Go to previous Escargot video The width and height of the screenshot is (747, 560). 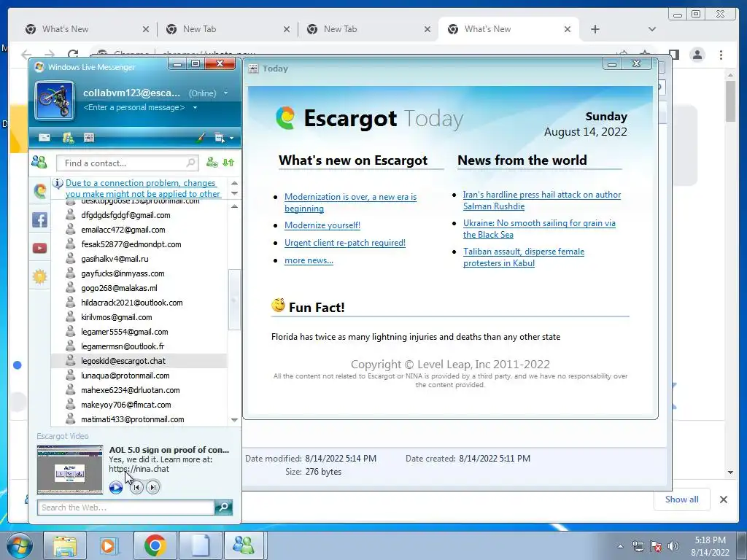[136, 487]
